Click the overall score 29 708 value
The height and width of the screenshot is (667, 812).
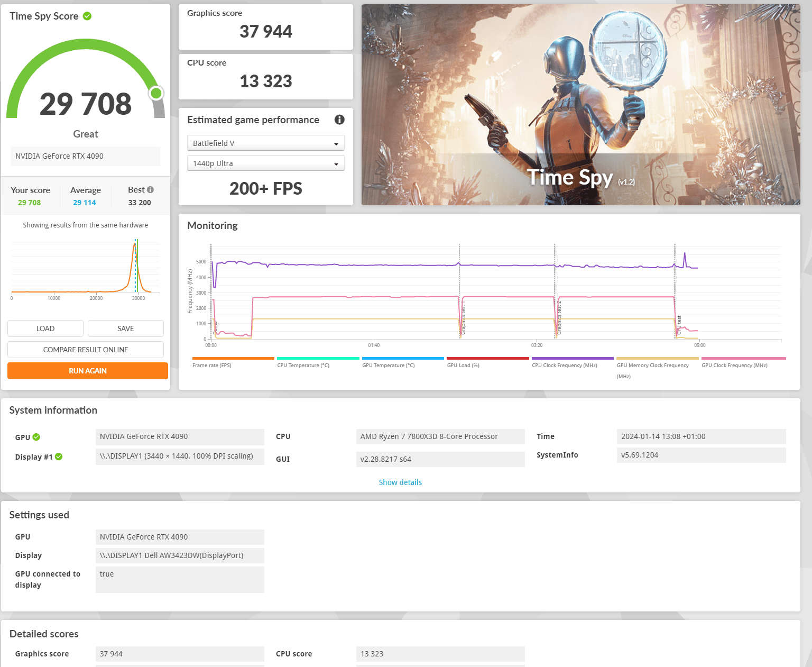[86, 104]
